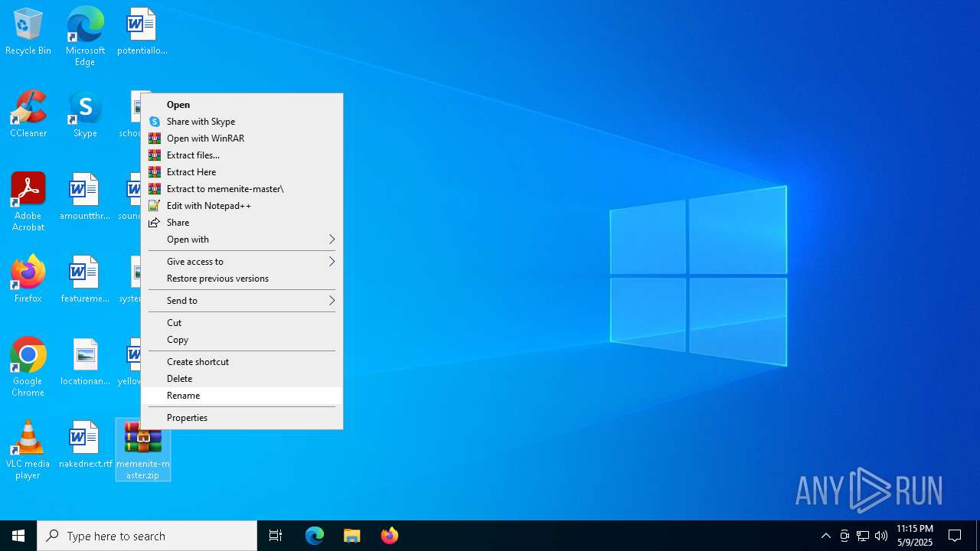Viewport: 980px width, 551px height.
Task: Choose Open in the context menu
Action: coord(242,105)
